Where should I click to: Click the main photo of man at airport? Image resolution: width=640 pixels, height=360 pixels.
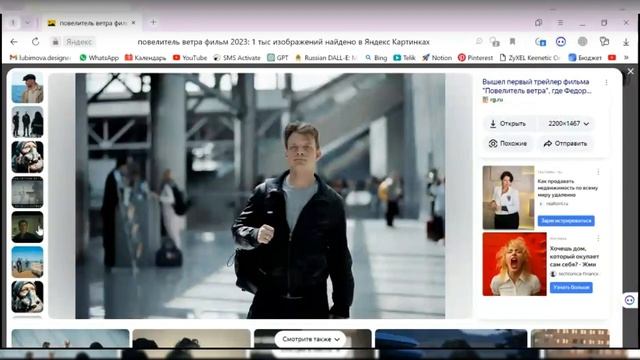pos(260,196)
